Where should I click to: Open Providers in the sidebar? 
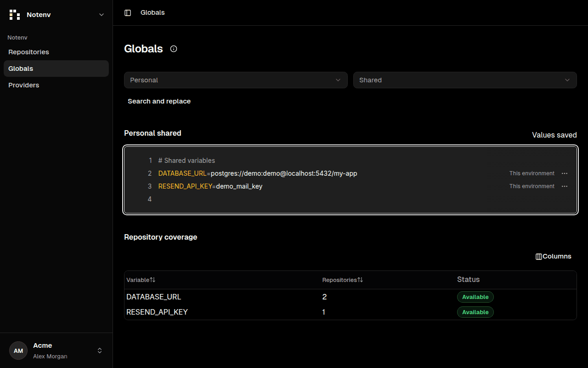coord(56,85)
